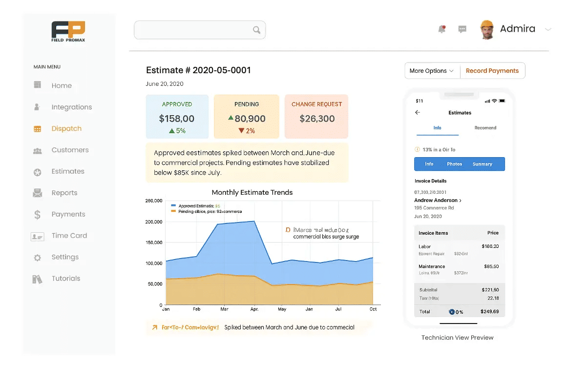Click the Record Payments button

pyautogui.click(x=492, y=71)
